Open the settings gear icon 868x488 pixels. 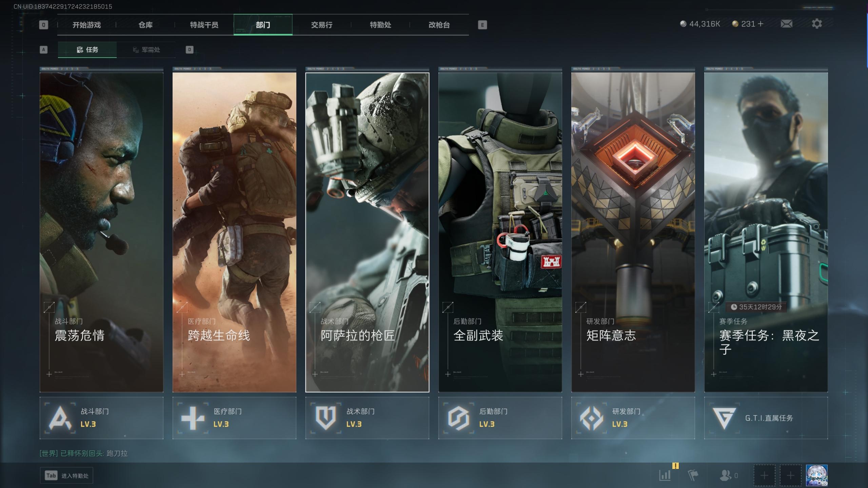pos(816,24)
